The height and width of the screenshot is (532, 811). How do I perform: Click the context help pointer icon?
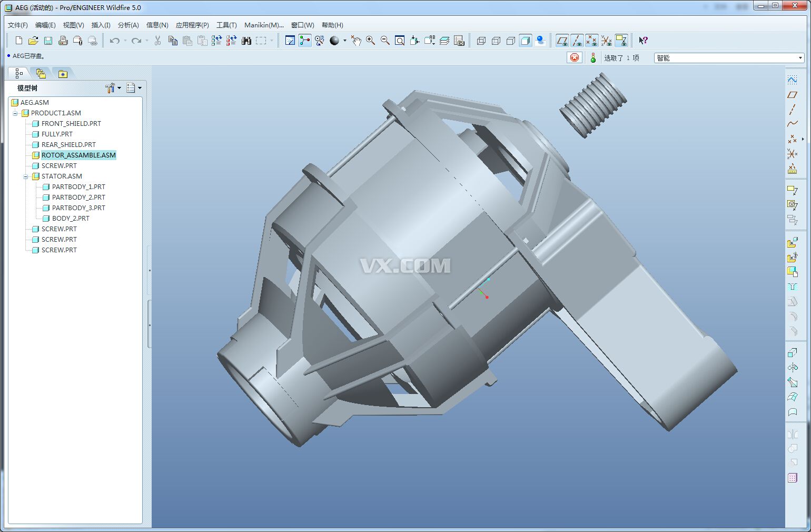tap(643, 41)
